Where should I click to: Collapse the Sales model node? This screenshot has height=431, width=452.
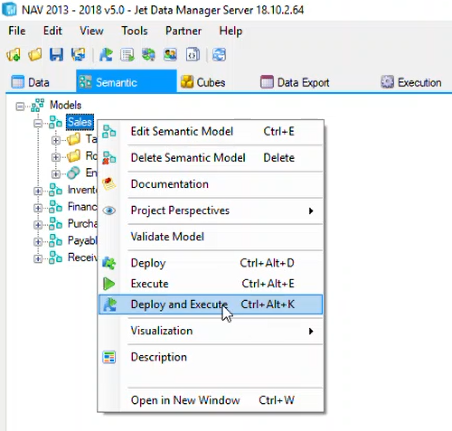[x=38, y=123]
